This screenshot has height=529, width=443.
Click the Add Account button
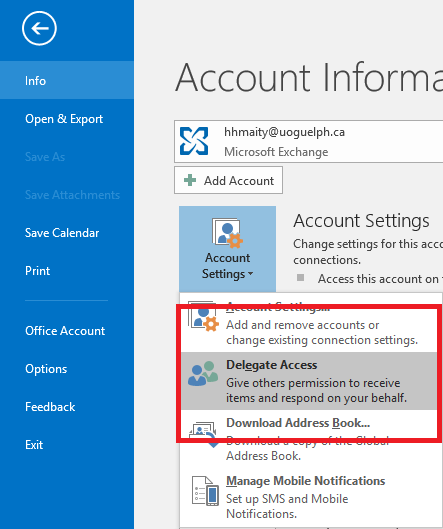(228, 180)
